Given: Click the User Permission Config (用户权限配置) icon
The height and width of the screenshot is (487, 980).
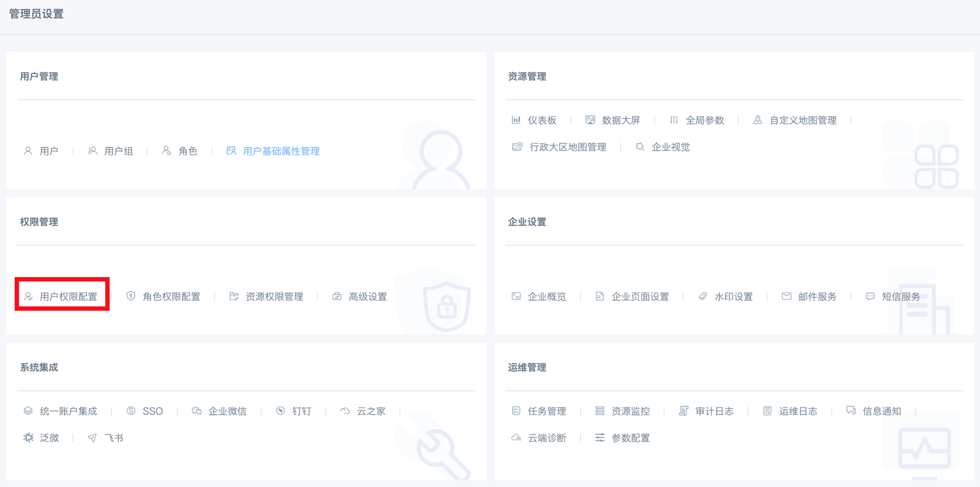Looking at the screenshot, I should (28, 297).
